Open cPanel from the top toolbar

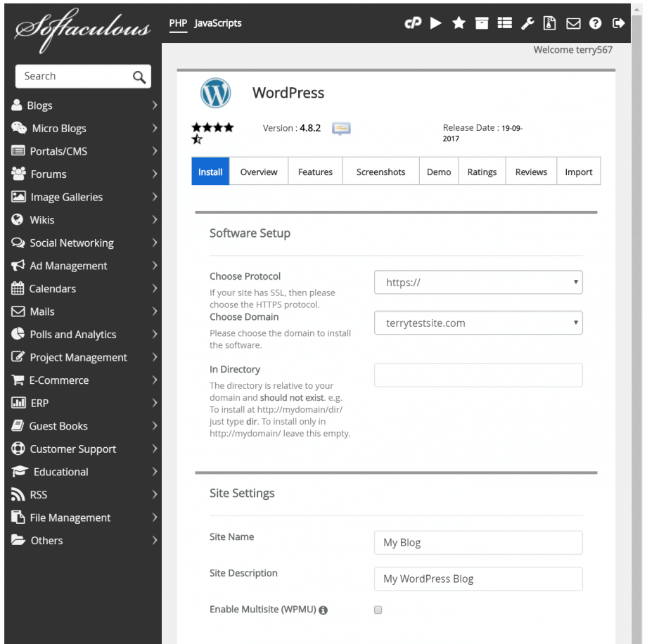(x=414, y=23)
